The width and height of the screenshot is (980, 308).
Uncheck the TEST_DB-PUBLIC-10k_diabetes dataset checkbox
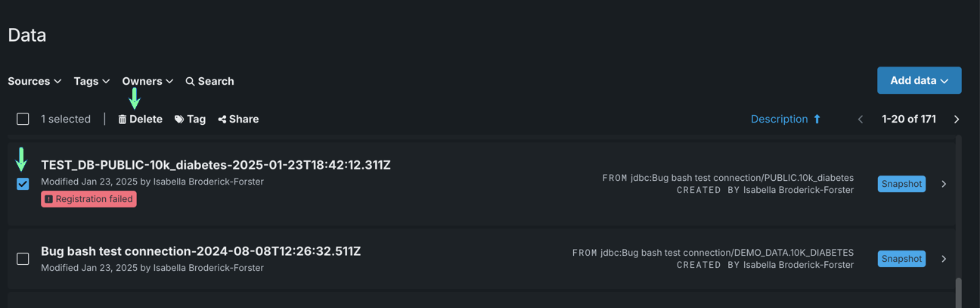coord(23,184)
